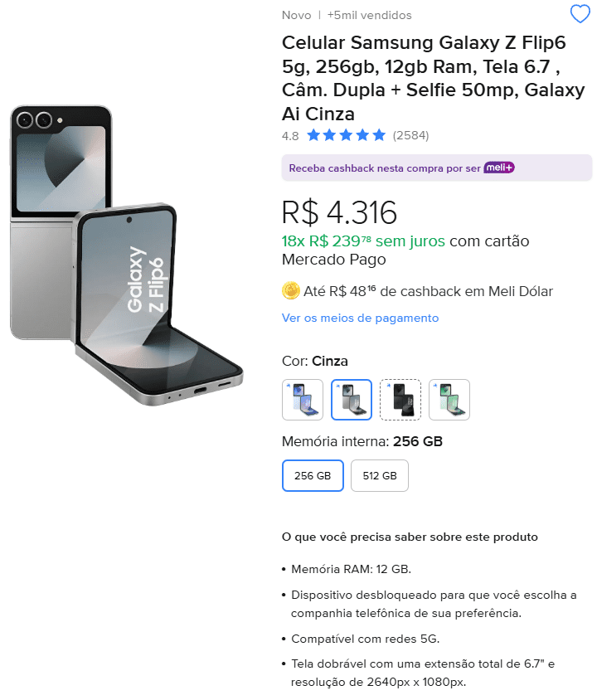Click the Meli+ badge in cashback banner
The height and width of the screenshot is (700, 597).
(x=499, y=168)
